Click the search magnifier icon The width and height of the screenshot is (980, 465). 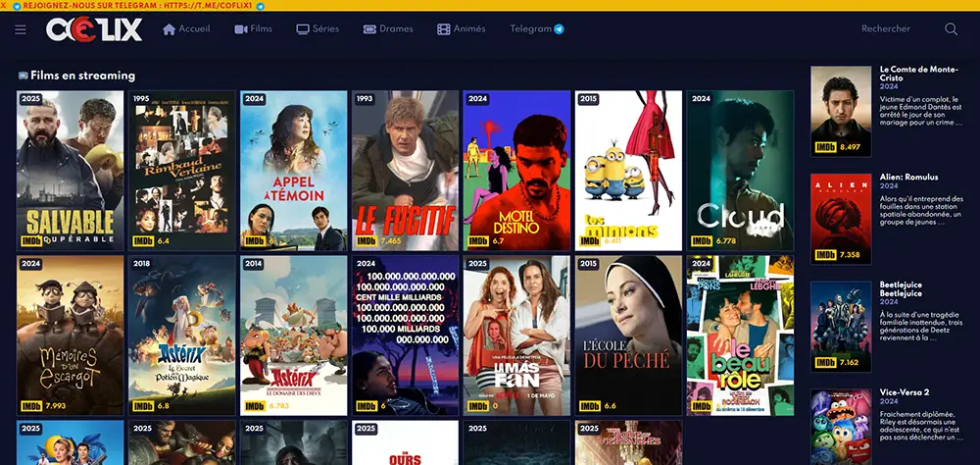click(951, 28)
